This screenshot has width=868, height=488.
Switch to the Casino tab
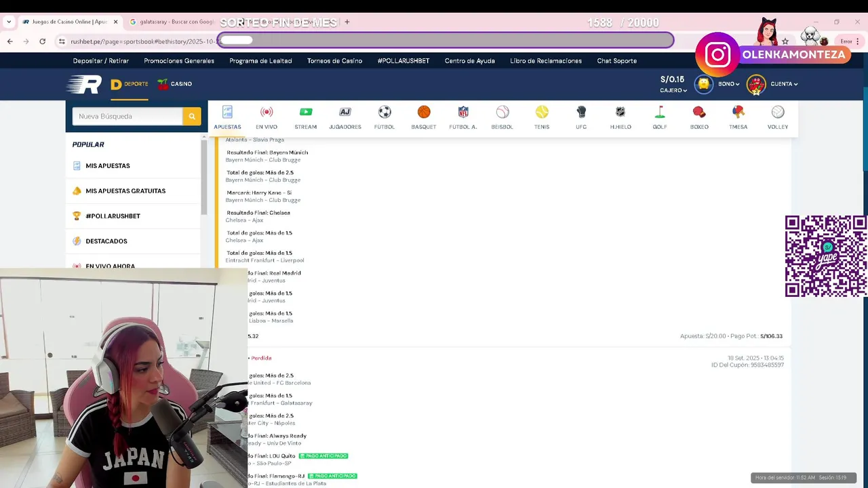coord(175,84)
